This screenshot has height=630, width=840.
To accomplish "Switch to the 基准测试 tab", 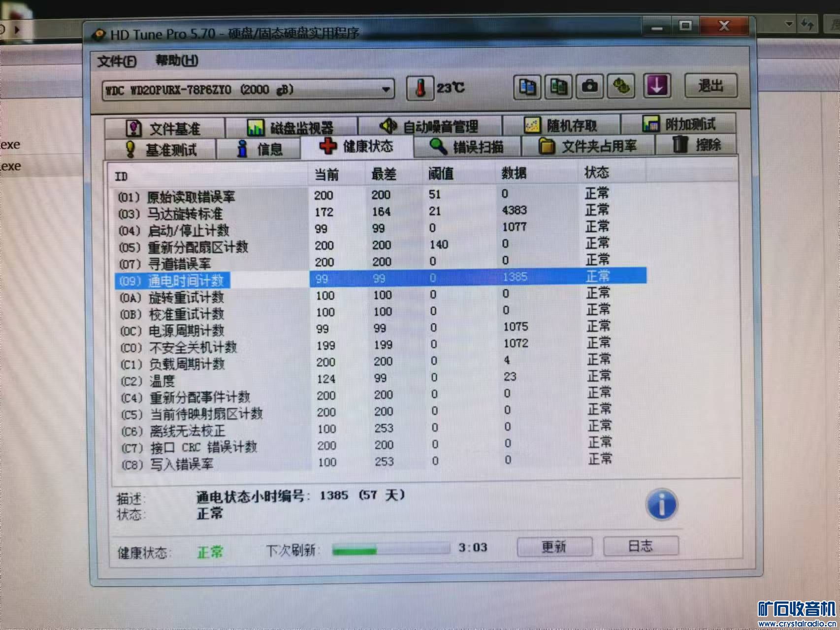I will (161, 149).
